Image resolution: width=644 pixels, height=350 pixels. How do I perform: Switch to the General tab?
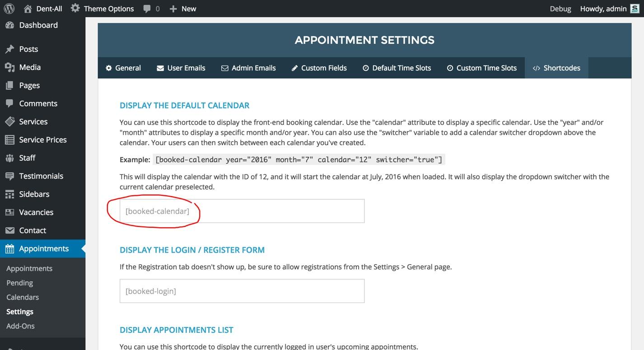123,68
